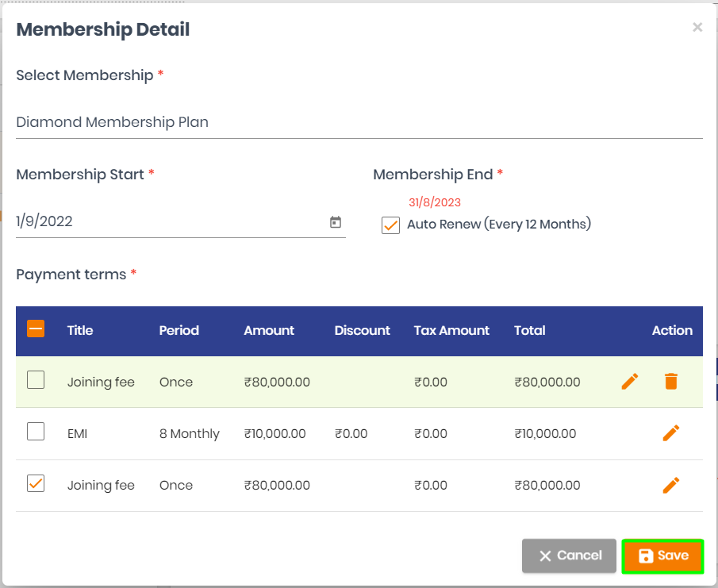This screenshot has width=718, height=588.
Task: Edit the first Joining fee row with pencil icon
Action: [630, 381]
